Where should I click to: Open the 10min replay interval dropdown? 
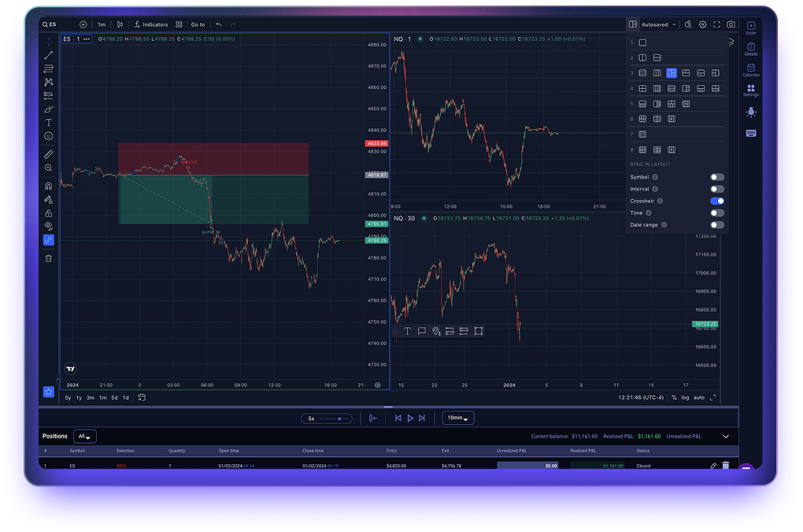[x=458, y=418]
